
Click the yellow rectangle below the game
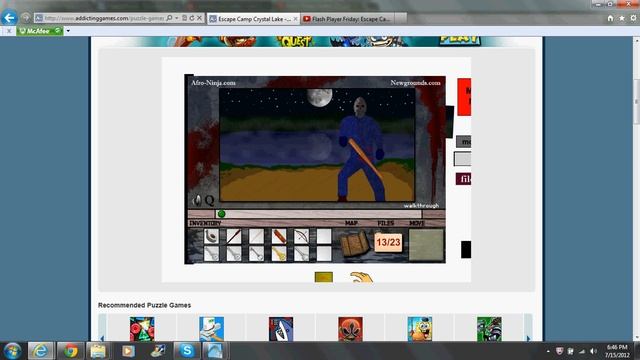324,277
